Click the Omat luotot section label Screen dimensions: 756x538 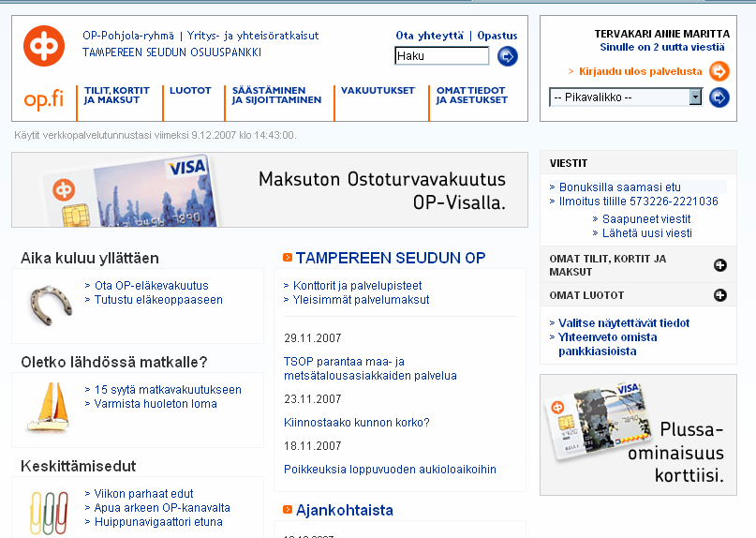pyautogui.click(x=586, y=295)
